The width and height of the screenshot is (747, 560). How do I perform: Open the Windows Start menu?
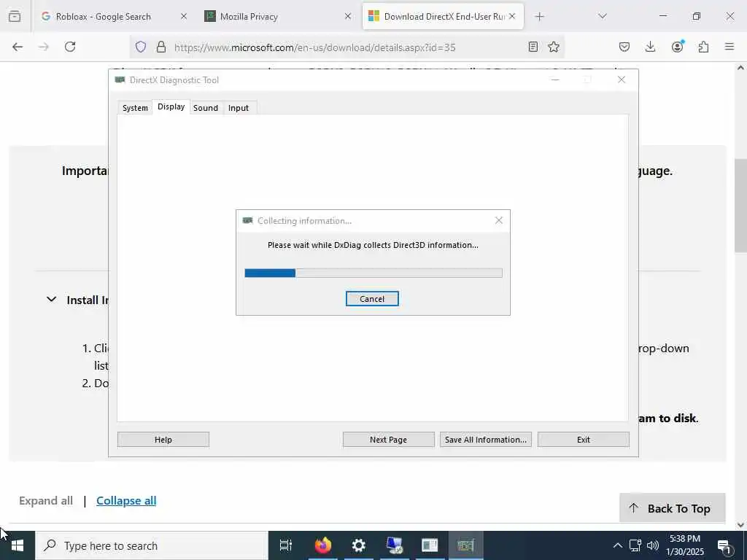[x=18, y=545]
